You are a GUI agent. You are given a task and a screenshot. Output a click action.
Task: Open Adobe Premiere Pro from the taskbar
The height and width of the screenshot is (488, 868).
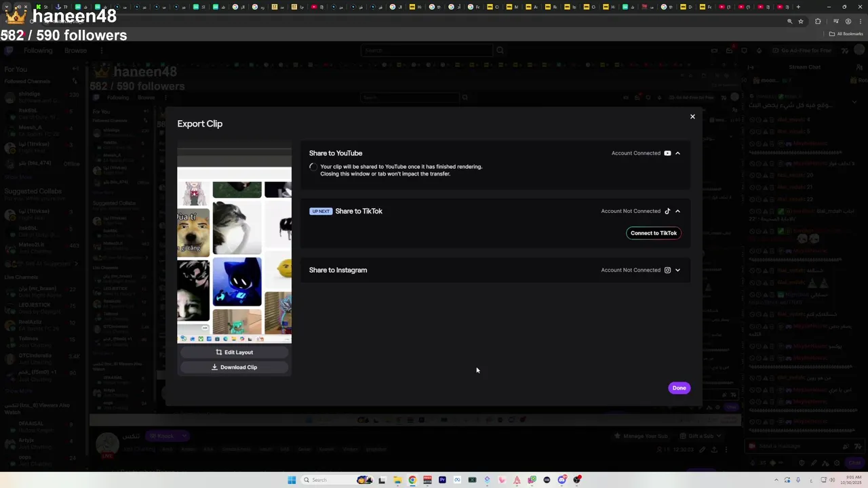pyautogui.click(x=442, y=480)
